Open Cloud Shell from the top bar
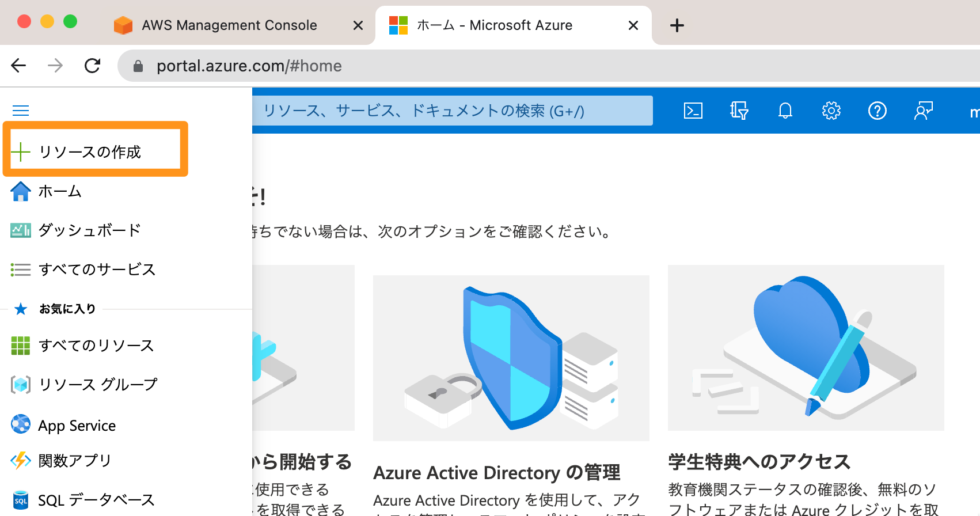 [693, 111]
